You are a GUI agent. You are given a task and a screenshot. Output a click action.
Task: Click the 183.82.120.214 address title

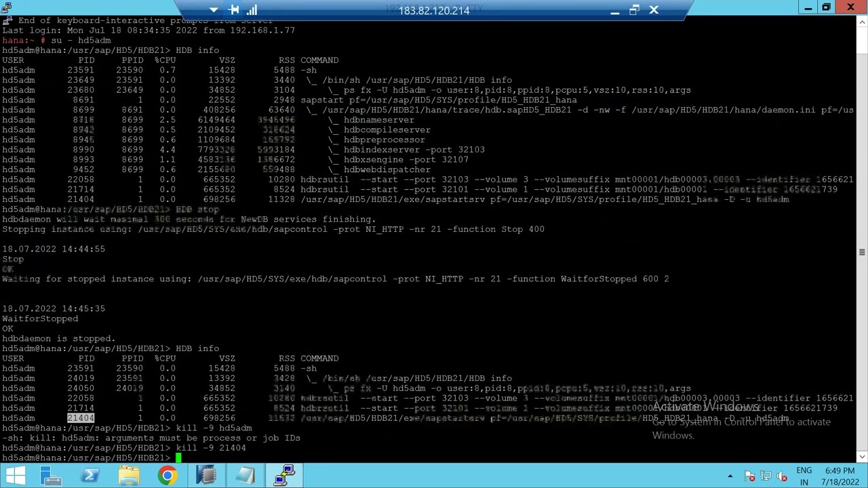click(x=434, y=11)
